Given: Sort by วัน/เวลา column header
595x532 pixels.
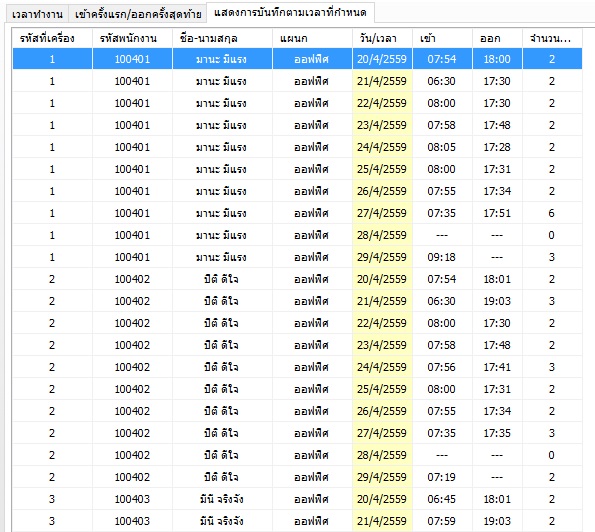Looking at the screenshot, I should pos(382,38).
